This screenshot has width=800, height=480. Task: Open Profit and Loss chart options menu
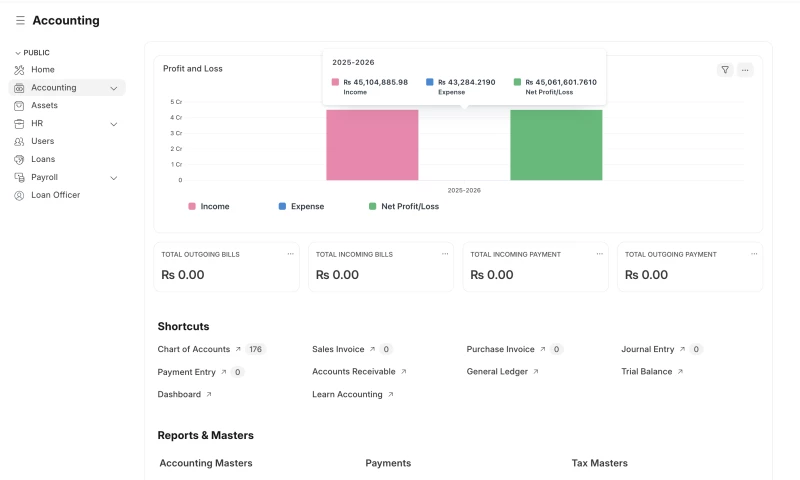745,70
